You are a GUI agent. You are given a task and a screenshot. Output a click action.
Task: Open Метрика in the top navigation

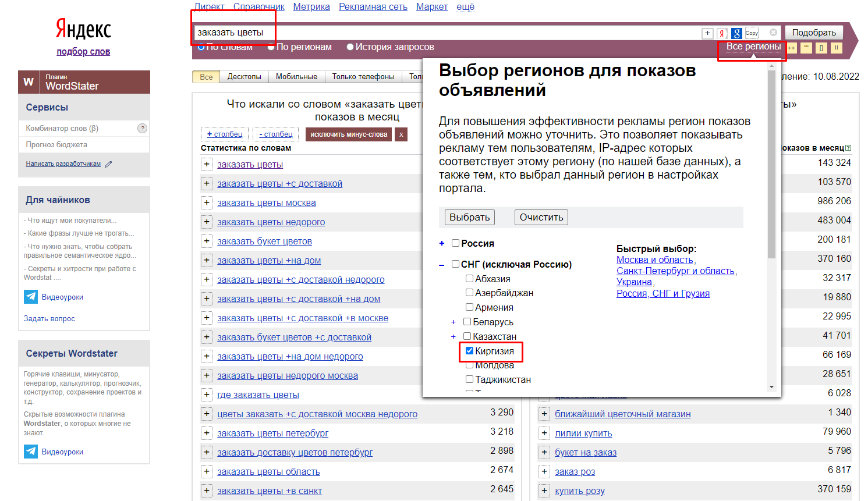(x=311, y=7)
